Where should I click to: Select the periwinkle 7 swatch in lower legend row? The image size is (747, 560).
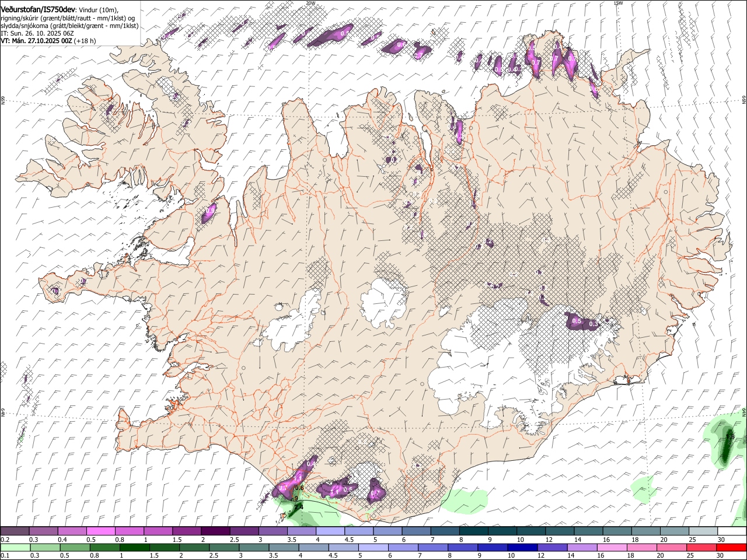(433, 547)
